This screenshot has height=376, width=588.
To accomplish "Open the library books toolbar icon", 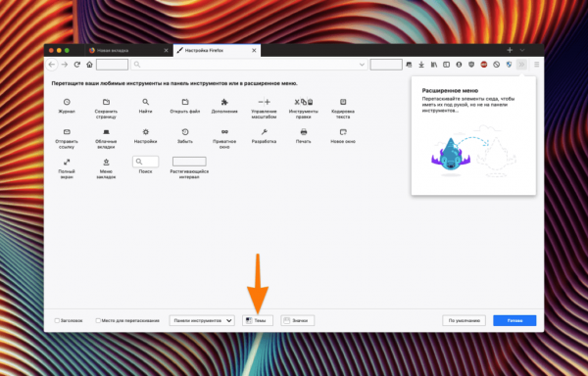I will pyautogui.click(x=434, y=65).
